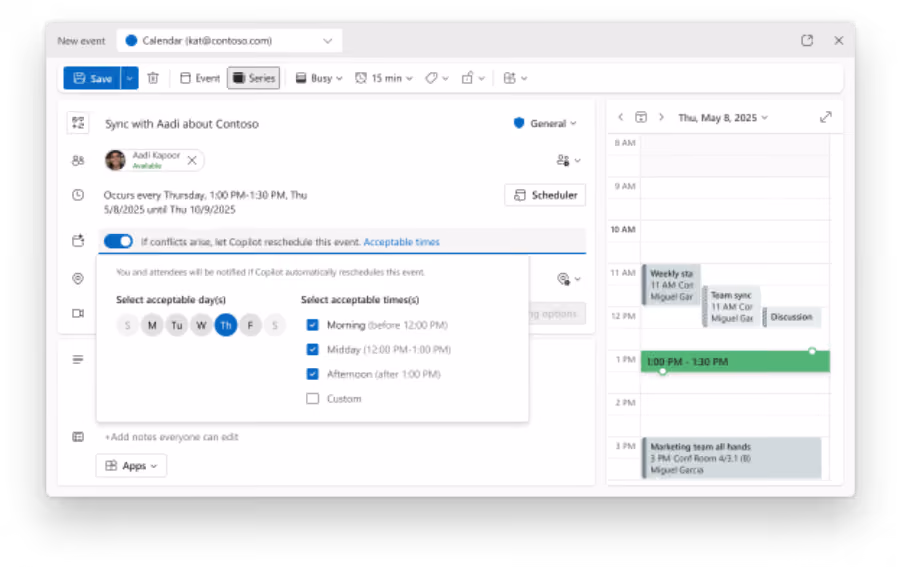
Task: Remove attendee Aadi Kapoor
Action: [x=192, y=160]
